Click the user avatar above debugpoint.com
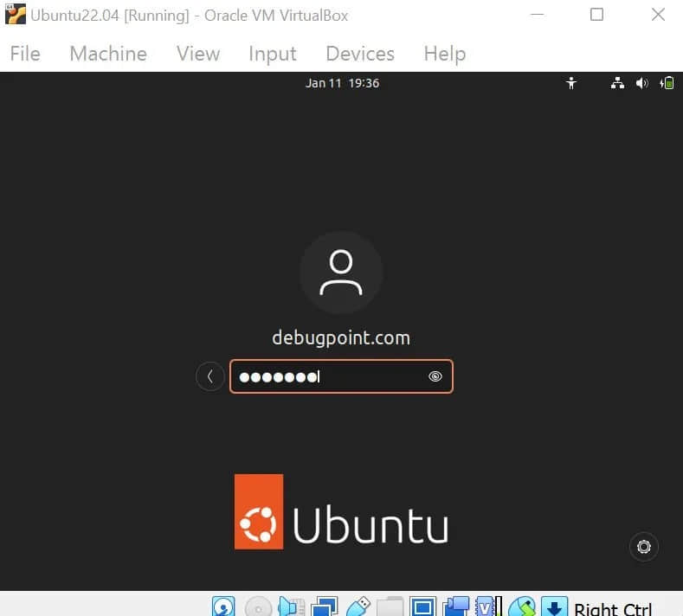The width and height of the screenshot is (683, 616). 341,273
